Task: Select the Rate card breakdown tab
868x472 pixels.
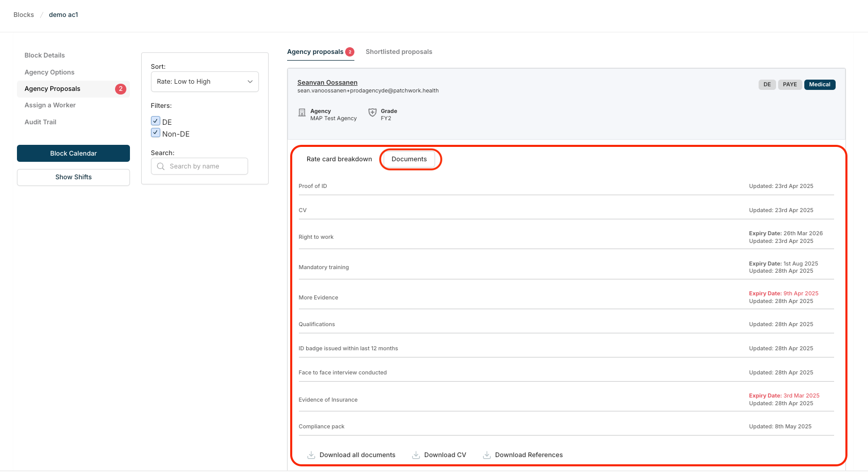Action: coord(339,159)
